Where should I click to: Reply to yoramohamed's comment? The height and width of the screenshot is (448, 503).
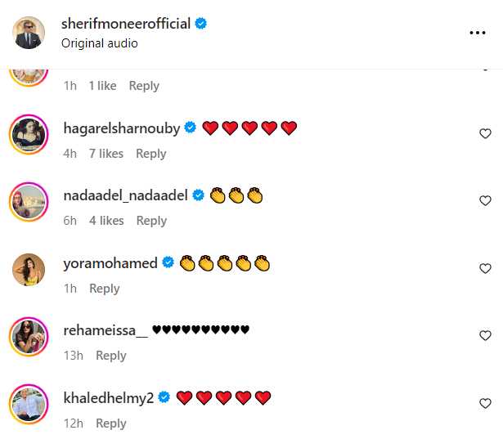coord(105,289)
